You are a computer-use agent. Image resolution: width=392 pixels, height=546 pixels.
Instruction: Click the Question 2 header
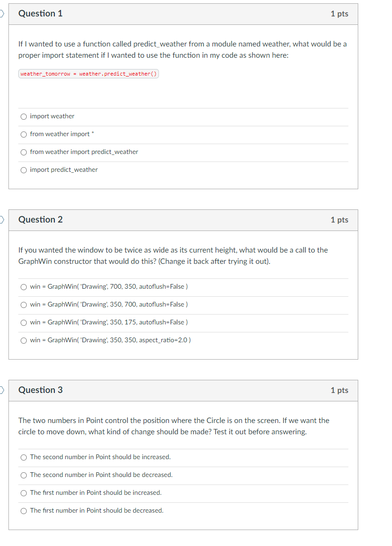tap(40, 220)
